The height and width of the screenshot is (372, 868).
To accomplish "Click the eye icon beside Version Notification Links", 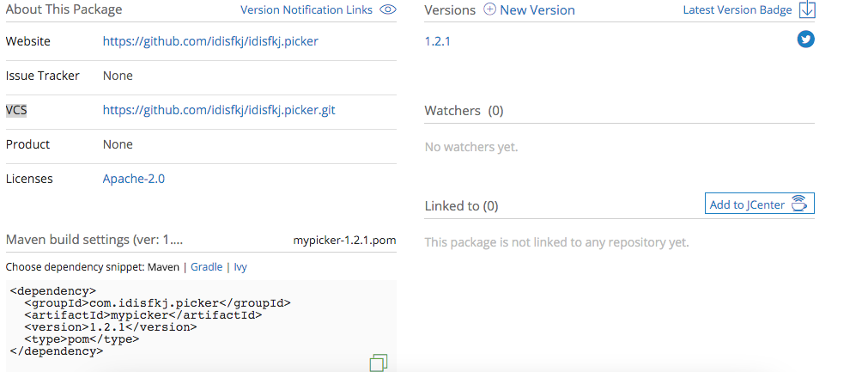I will pyautogui.click(x=388, y=10).
